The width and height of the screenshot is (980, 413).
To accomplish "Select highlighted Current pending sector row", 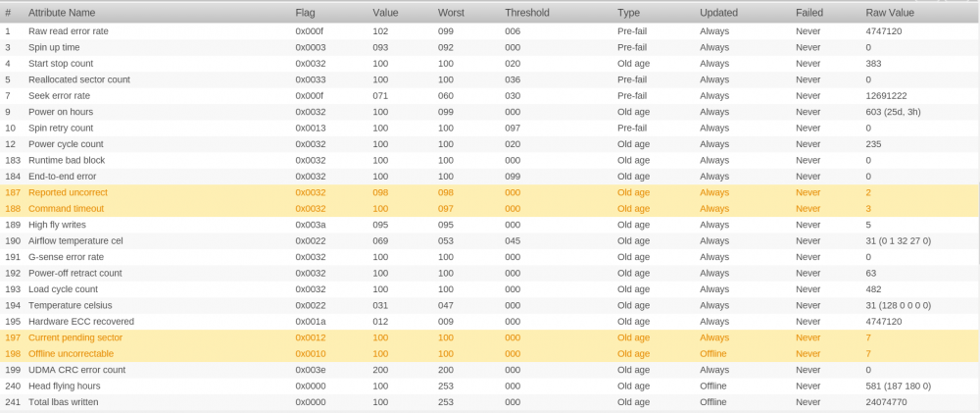I will coord(490,337).
